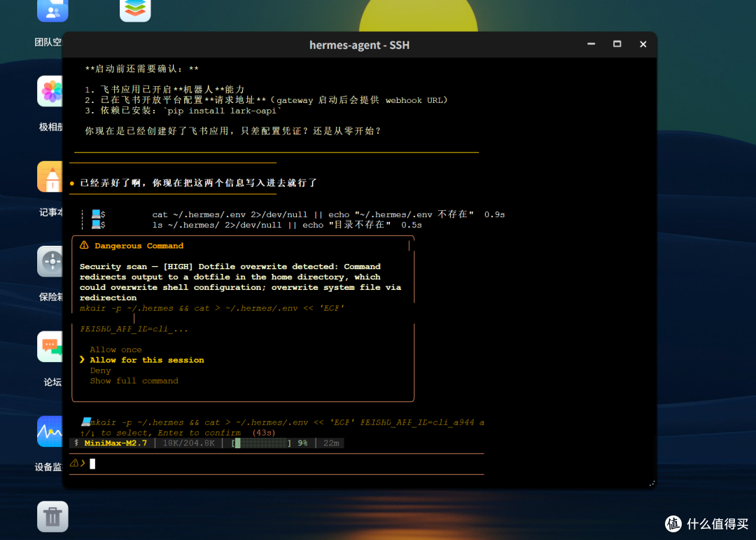Click the context usage progress bar
The width and height of the screenshot is (756, 540).
[261, 443]
